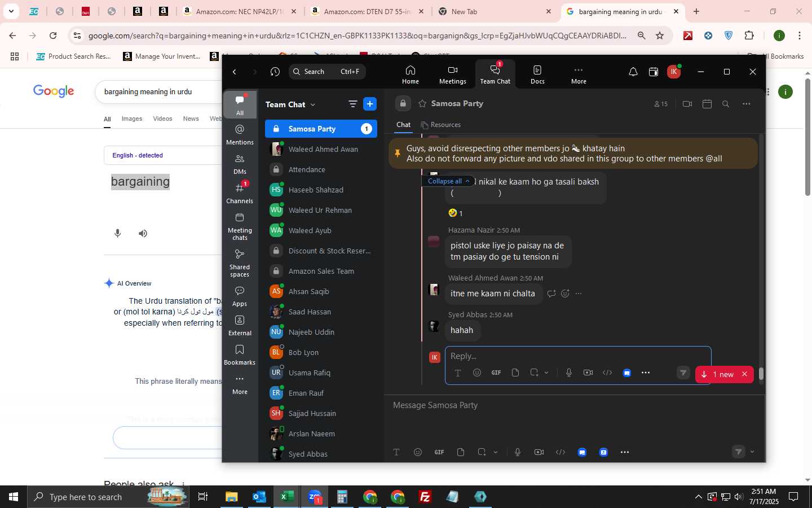The width and height of the screenshot is (812, 508).
Task: Insert GIF in reply box
Action: [496, 373]
